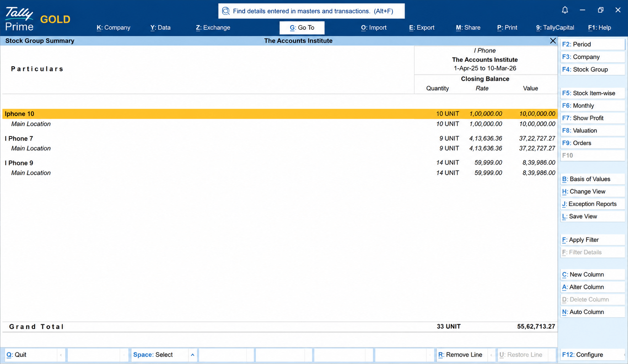Viewport: 628px width, 364px height.
Task: Click H: Change View
Action: [x=593, y=191]
